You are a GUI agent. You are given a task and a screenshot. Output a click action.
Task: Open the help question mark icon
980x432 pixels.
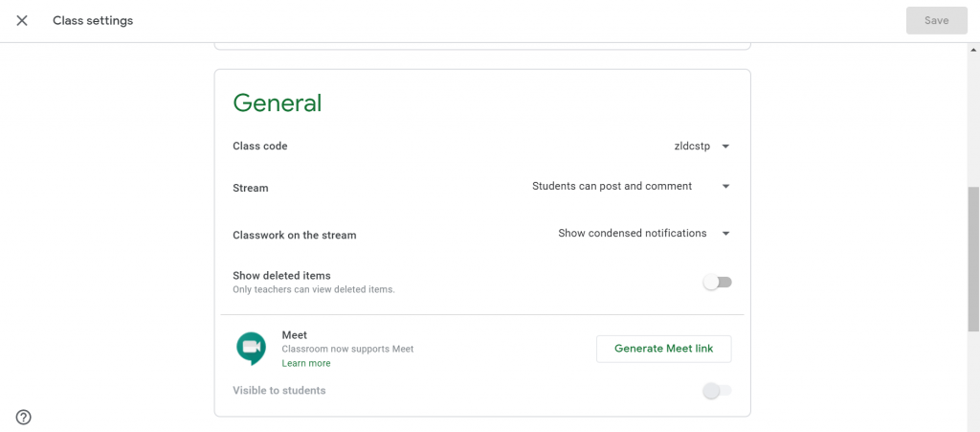click(23, 417)
